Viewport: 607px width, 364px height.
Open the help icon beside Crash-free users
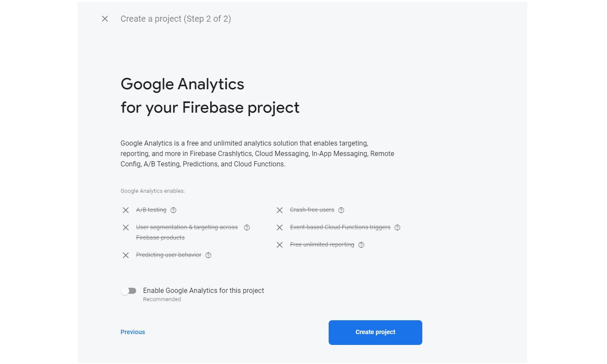coord(341,210)
